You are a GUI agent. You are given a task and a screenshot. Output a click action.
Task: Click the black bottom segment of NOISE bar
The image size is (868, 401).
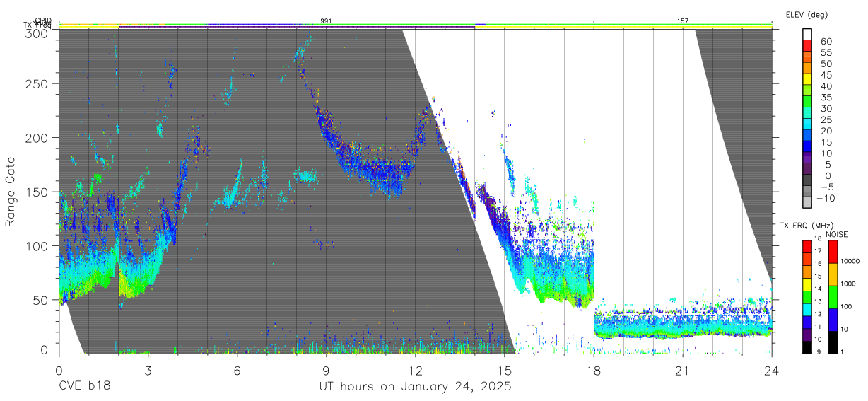(833, 342)
